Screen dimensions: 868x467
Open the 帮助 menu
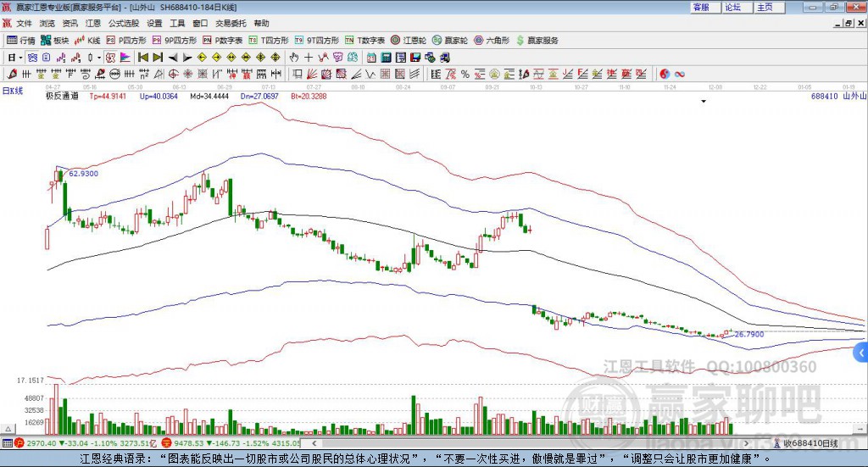tap(261, 23)
